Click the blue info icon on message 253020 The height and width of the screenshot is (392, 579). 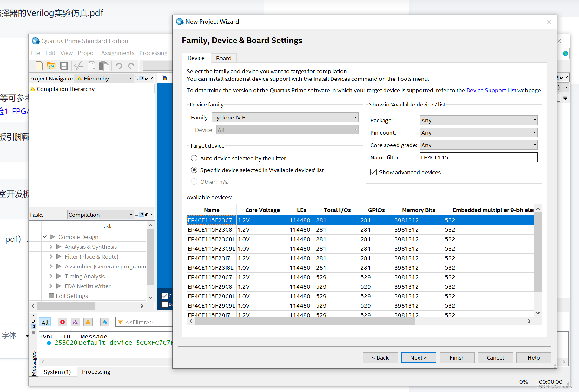tap(49, 343)
